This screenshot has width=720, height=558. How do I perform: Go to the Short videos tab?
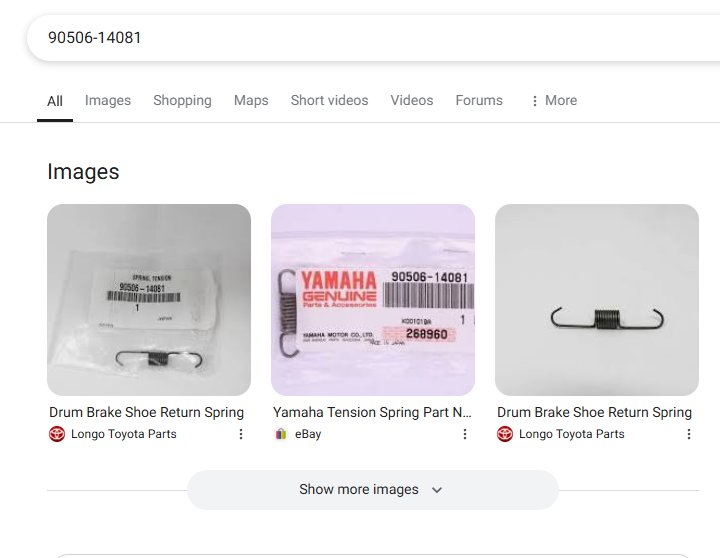click(329, 100)
